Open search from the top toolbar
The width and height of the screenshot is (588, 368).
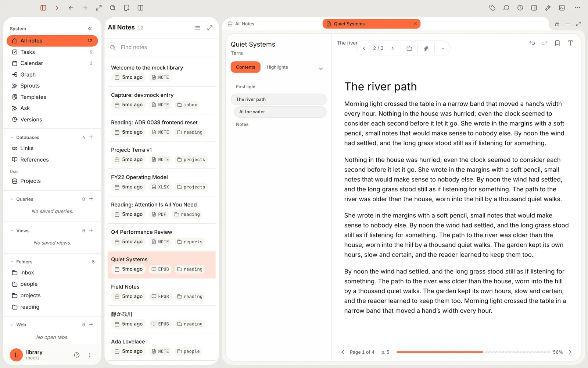(x=113, y=8)
